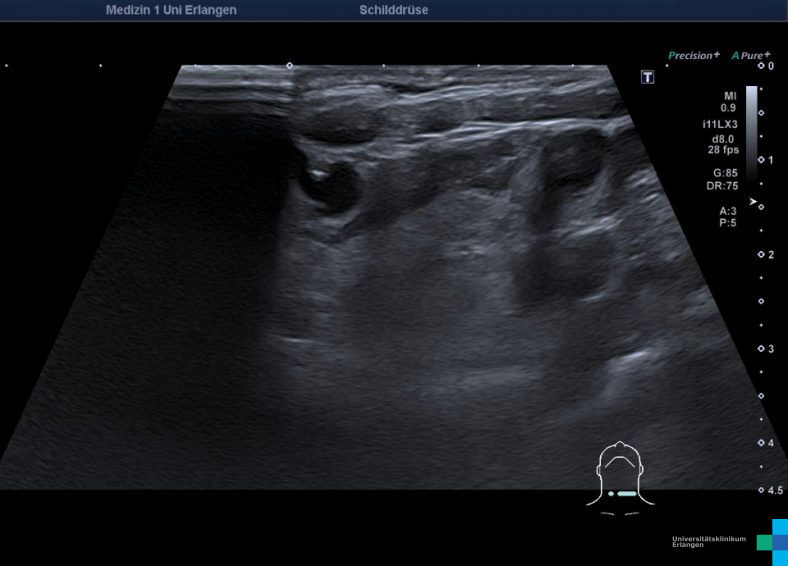Select the Schilddrüse preset label in header
The image size is (788, 566).
[x=393, y=10]
